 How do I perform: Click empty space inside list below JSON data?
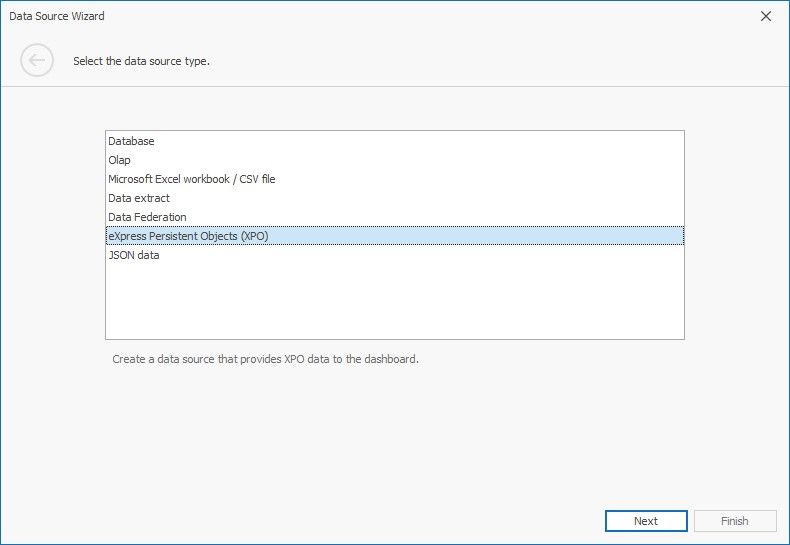394,300
